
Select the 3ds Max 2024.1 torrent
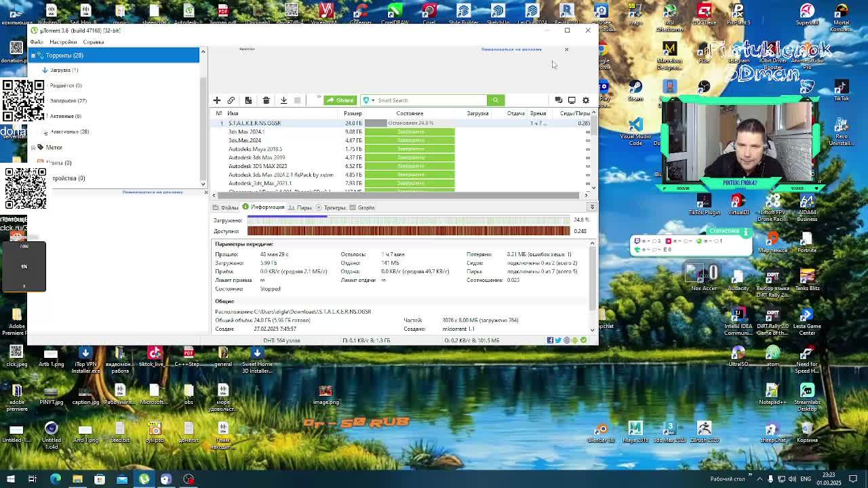point(247,131)
